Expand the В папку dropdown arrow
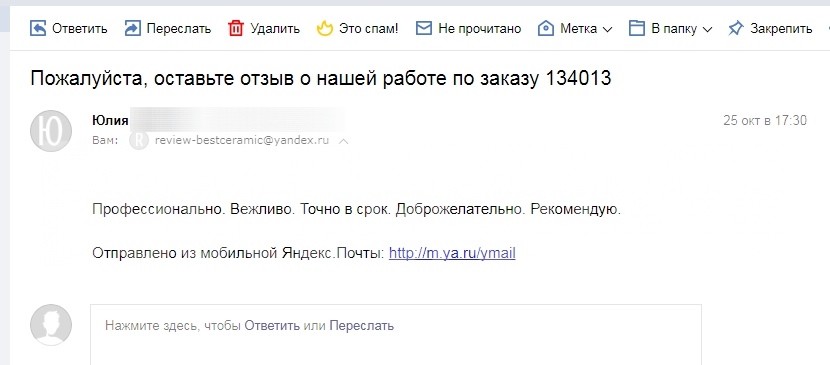830x365 pixels. coord(707,29)
